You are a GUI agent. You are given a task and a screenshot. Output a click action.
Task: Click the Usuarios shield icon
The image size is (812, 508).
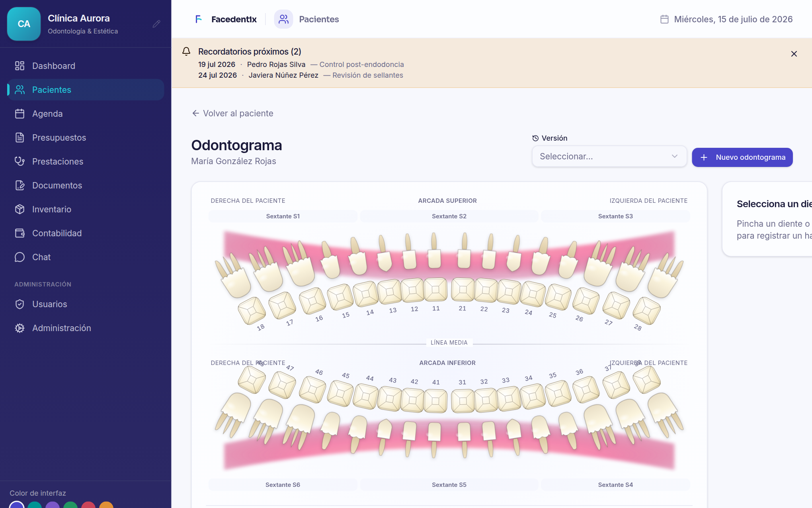point(20,304)
